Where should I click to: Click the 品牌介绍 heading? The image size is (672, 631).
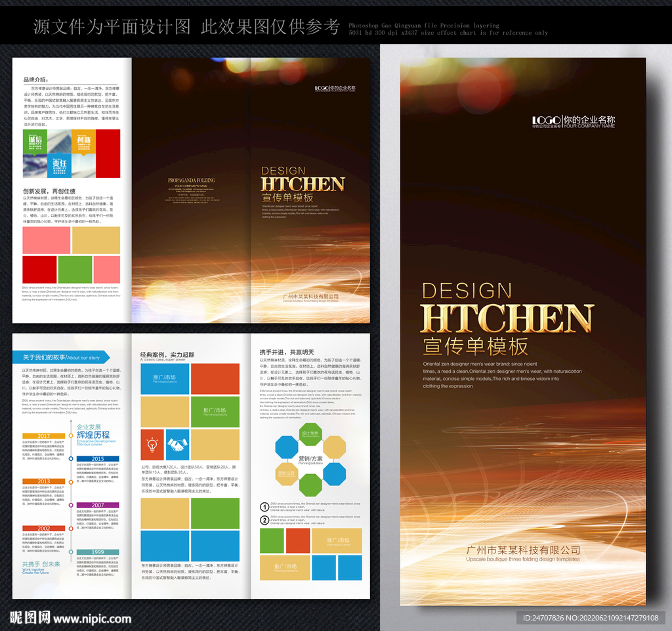(35, 79)
